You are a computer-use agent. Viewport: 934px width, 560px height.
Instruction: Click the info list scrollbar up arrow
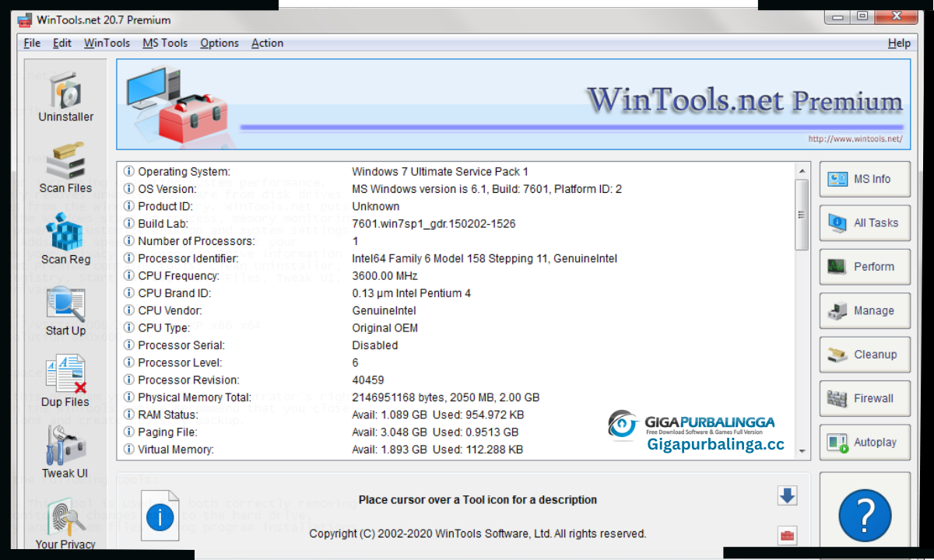click(x=802, y=171)
